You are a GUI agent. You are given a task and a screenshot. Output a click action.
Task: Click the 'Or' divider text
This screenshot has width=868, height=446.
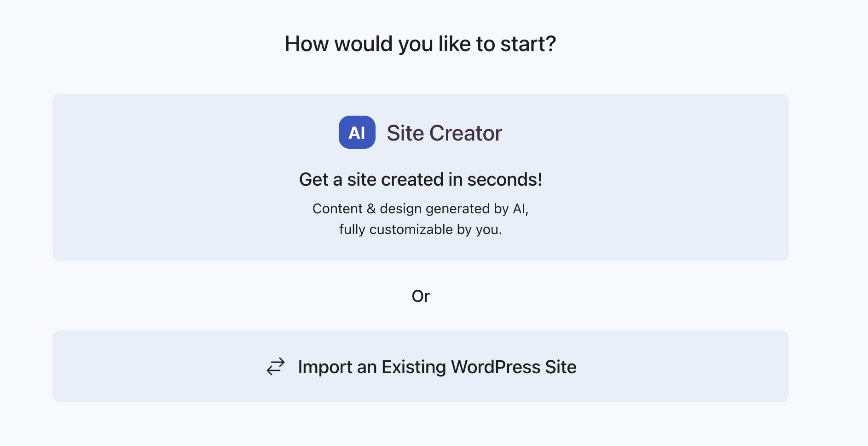(421, 296)
